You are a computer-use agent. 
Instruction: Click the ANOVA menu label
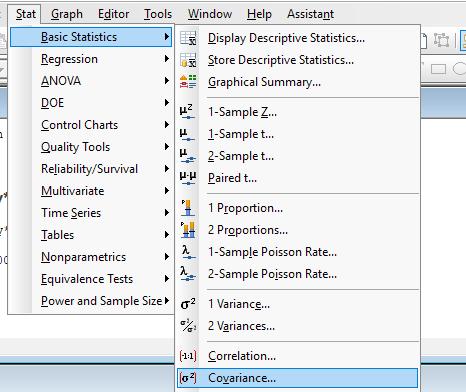61,81
